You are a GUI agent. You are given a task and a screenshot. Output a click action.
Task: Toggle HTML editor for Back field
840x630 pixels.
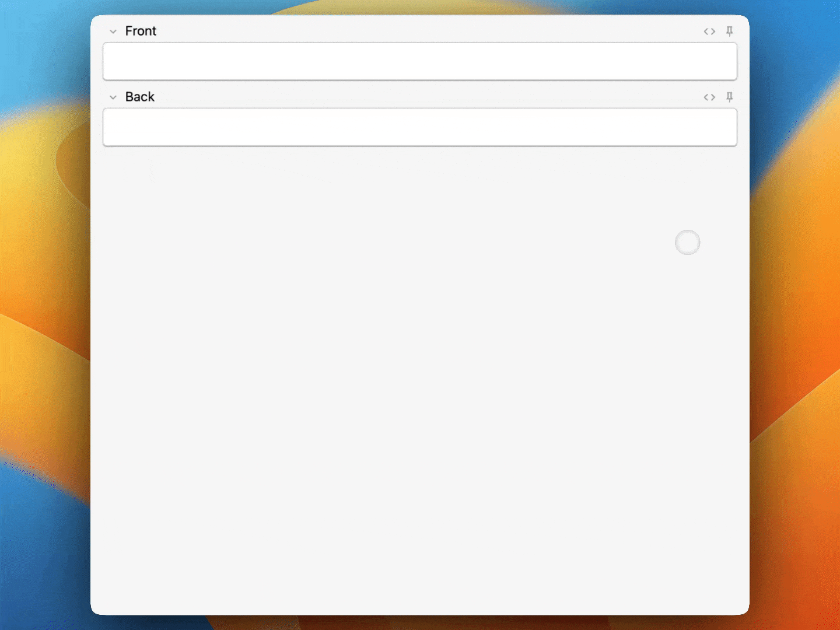[x=709, y=97]
